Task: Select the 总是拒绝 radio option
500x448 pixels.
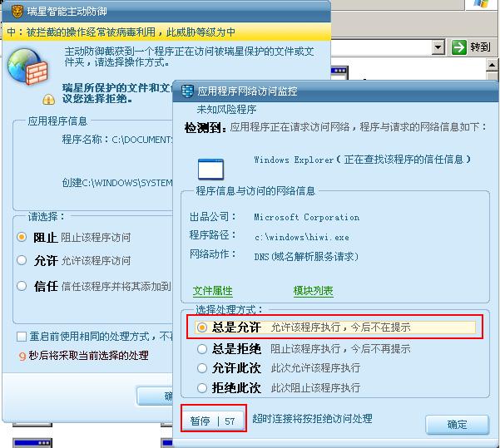Action: tap(202, 349)
